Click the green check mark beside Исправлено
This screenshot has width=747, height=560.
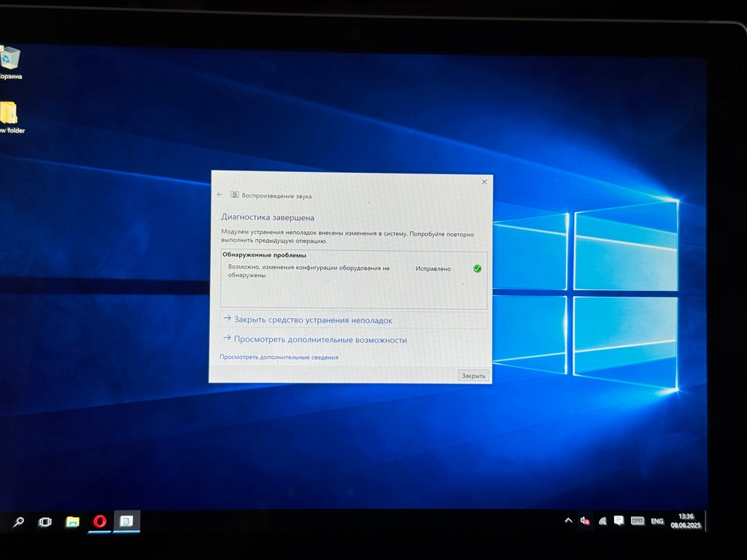pyautogui.click(x=477, y=268)
